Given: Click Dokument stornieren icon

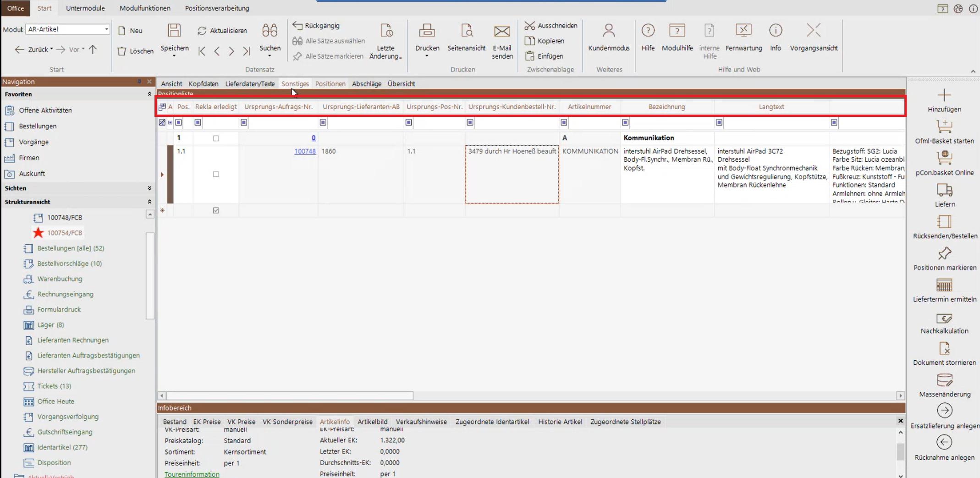Looking at the screenshot, I should pos(944,349).
